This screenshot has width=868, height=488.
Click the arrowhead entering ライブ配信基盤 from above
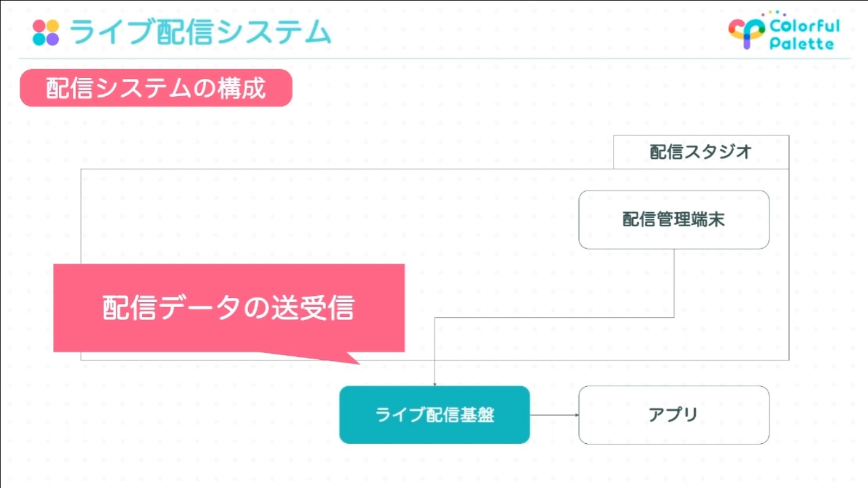click(435, 383)
